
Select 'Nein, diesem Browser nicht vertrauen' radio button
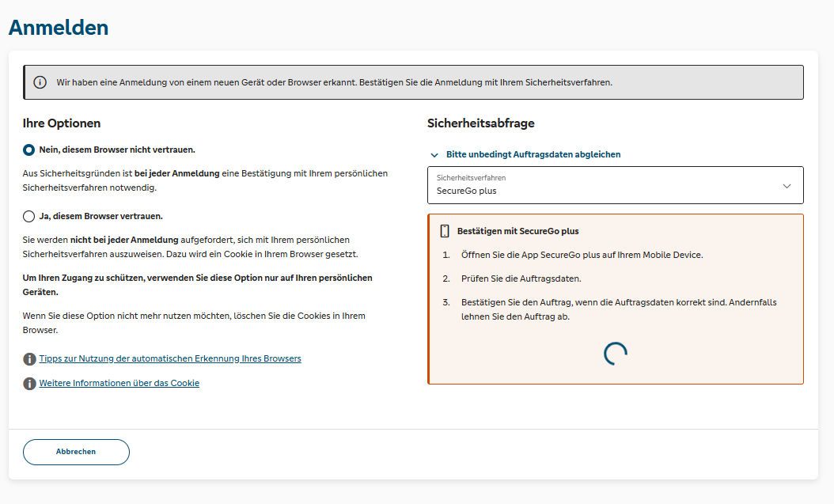click(x=28, y=150)
